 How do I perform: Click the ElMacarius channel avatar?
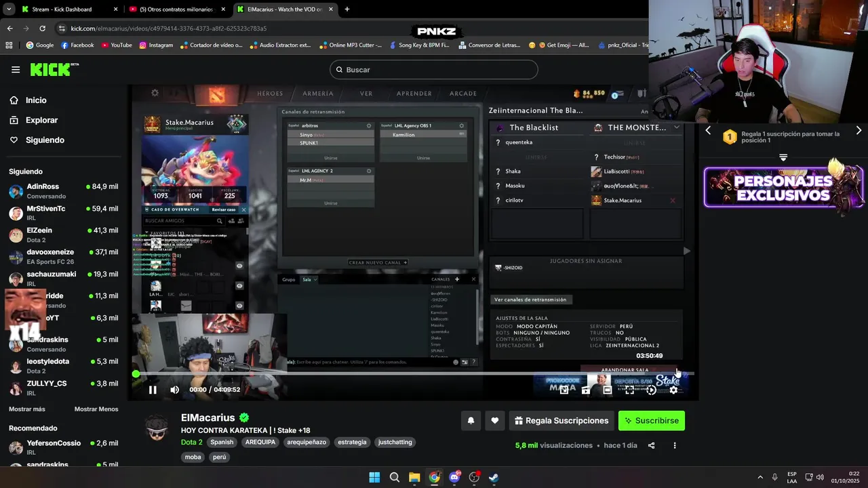157,429
